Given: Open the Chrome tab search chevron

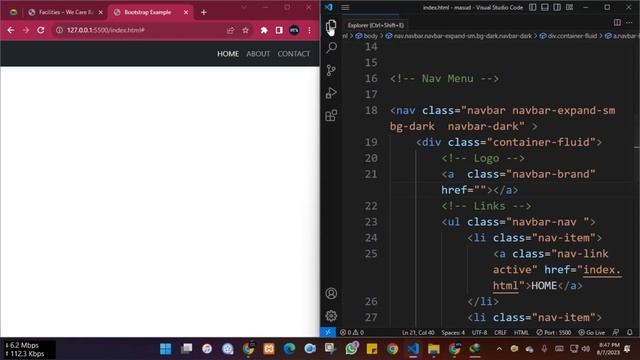Looking at the screenshot, I should [x=244, y=7].
